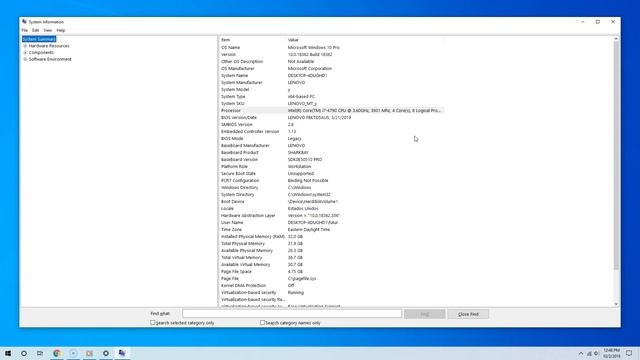This screenshot has width=640, height=360.
Task: Click the System Information title bar icon
Action: [x=24, y=22]
